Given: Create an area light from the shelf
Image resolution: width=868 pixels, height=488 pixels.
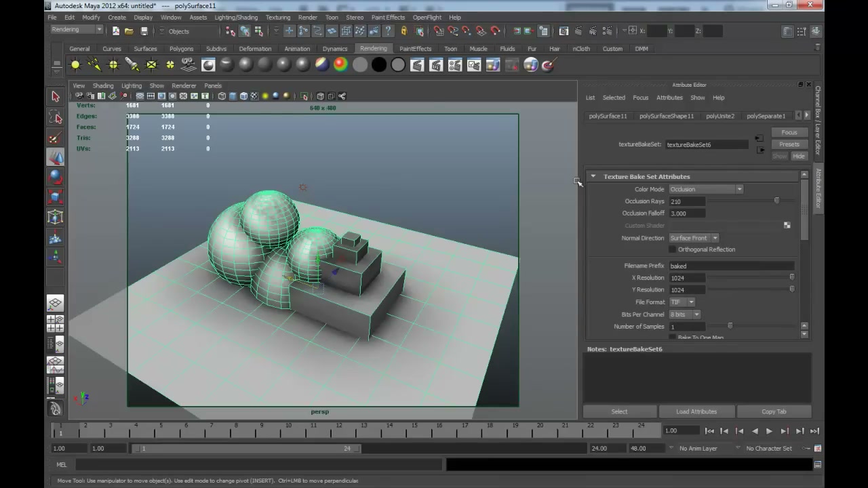Looking at the screenshot, I should (x=151, y=65).
